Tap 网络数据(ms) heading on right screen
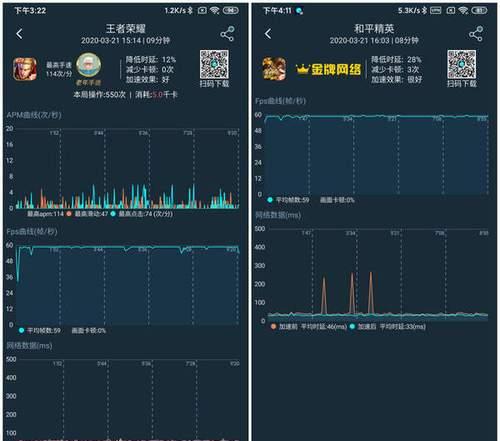This screenshot has width=500, height=441. pos(278,215)
